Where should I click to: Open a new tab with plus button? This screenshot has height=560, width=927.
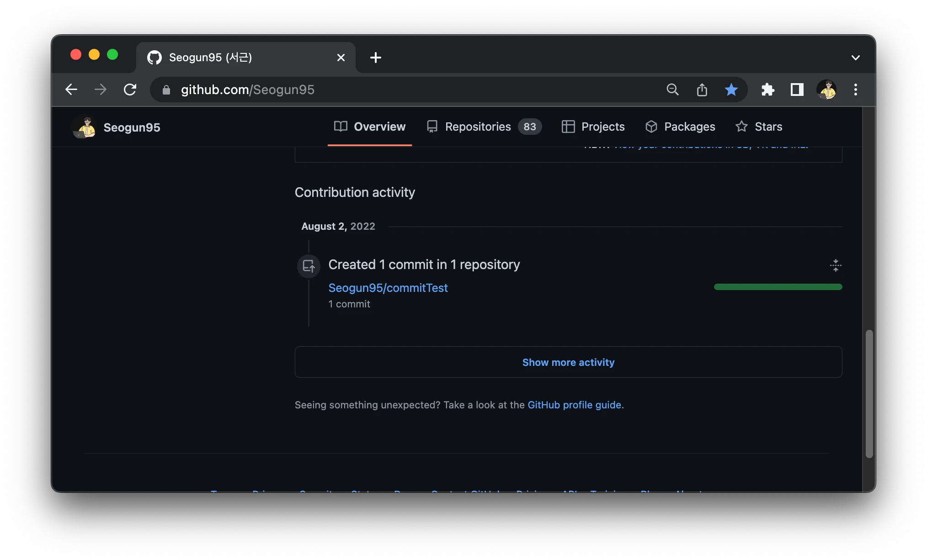click(376, 58)
